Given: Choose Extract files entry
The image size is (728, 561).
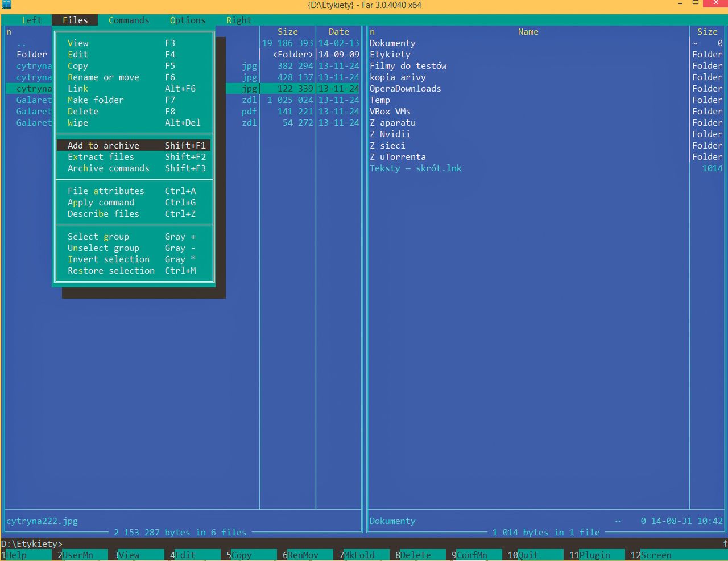Looking at the screenshot, I should (134, 156).
